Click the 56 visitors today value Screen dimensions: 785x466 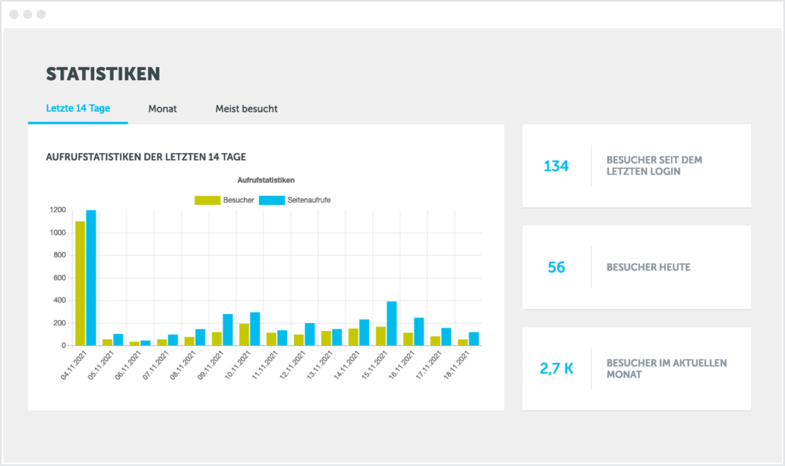[556, 267]
